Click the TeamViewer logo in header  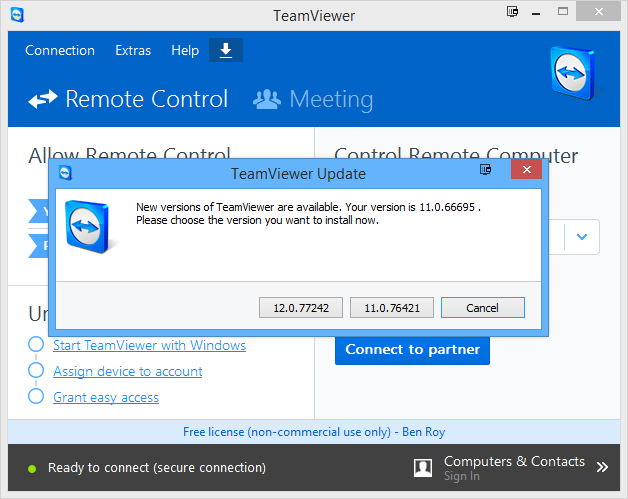(574, 76)
